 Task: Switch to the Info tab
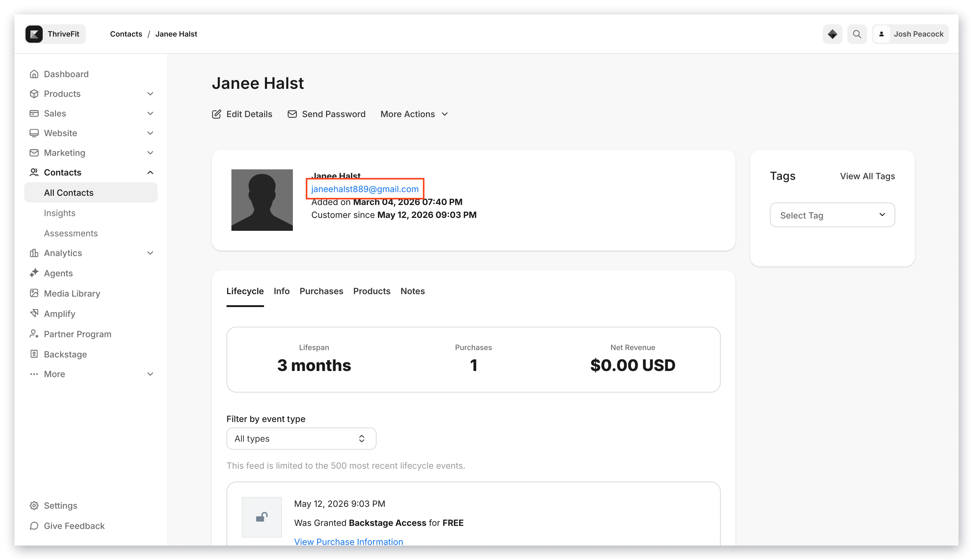[x=282, y=291]
